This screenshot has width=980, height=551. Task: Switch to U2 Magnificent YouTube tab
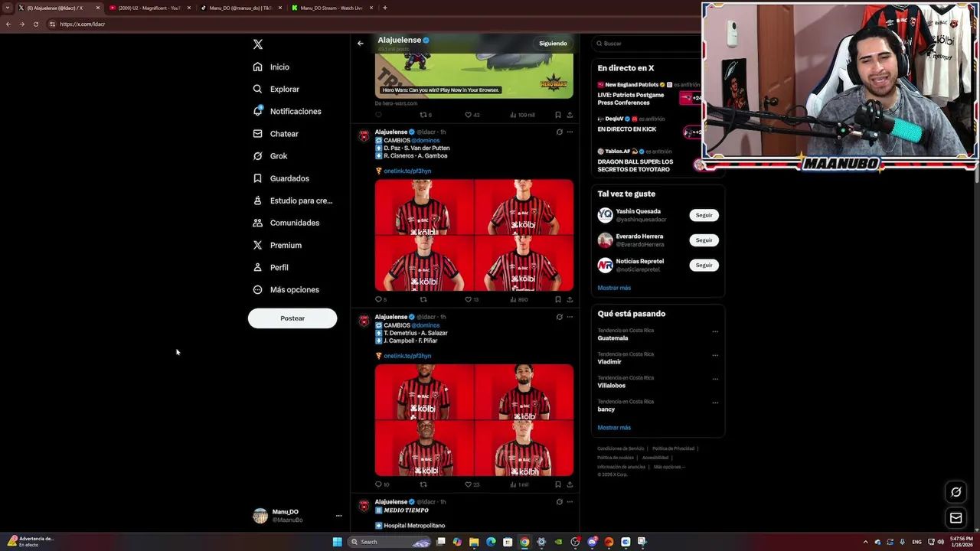point(149,8)
